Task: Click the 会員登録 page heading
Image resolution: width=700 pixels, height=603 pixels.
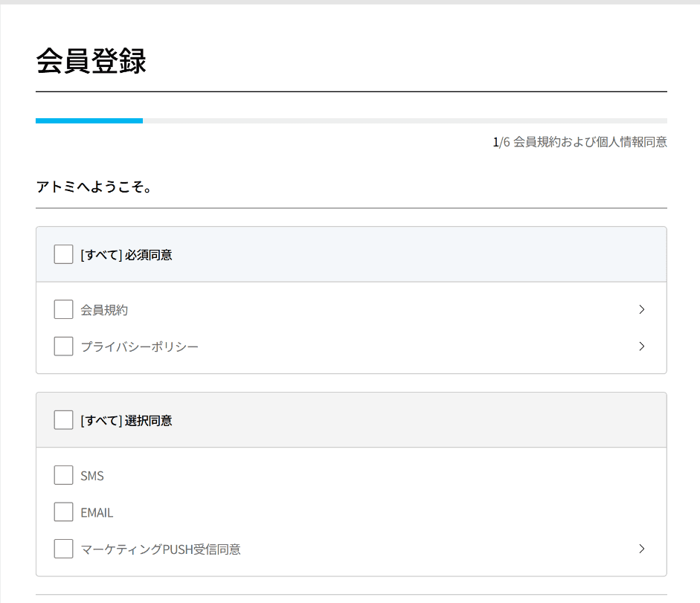Action: point(91,61)
